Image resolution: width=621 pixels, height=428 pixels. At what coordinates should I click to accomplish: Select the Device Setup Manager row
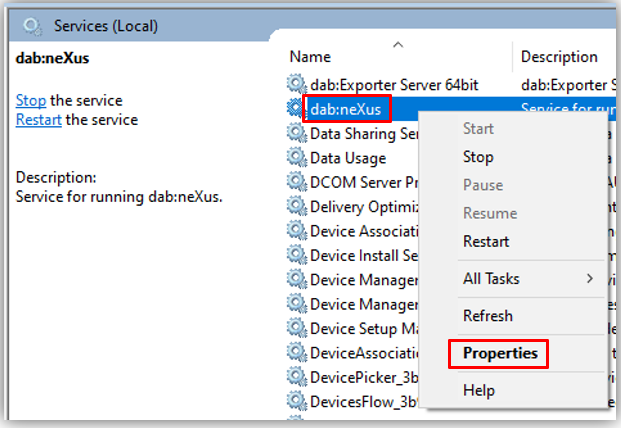tap(364, 329)
